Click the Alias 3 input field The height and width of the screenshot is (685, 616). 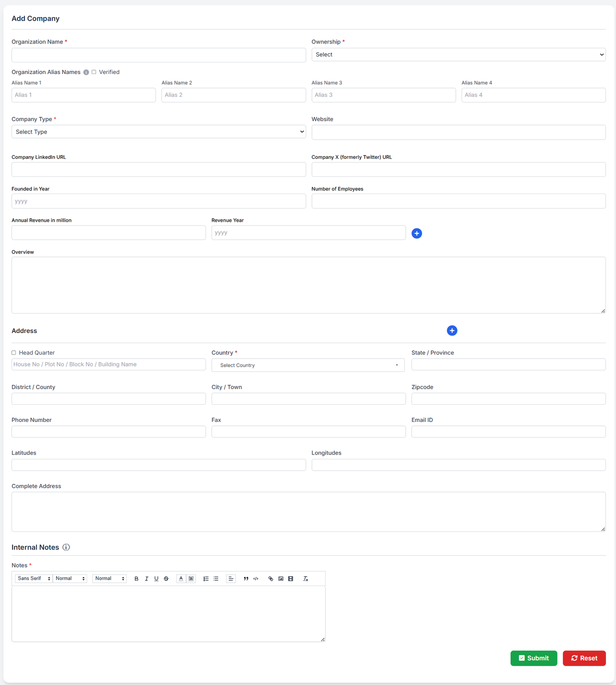coord(384,95)
